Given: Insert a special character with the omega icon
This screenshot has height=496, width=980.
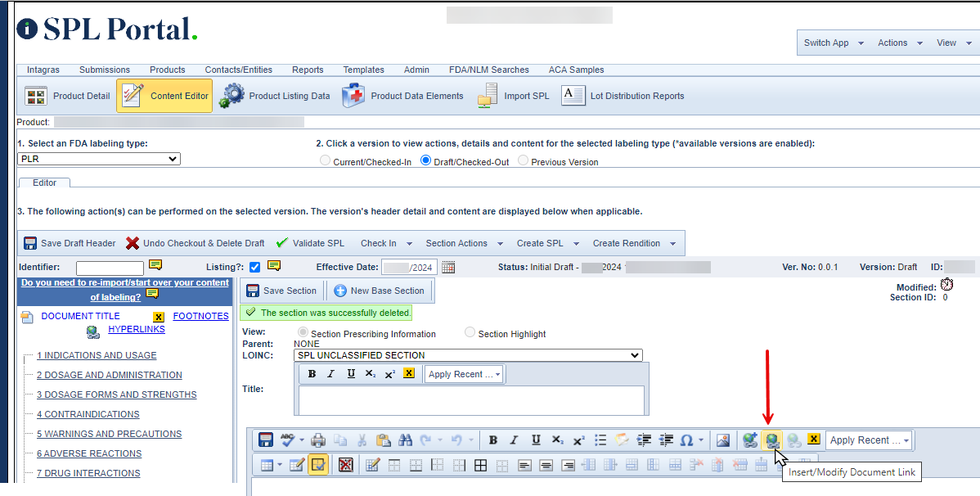Looking at the screenshot, I should pyautogui.click(x=686, y=440).
